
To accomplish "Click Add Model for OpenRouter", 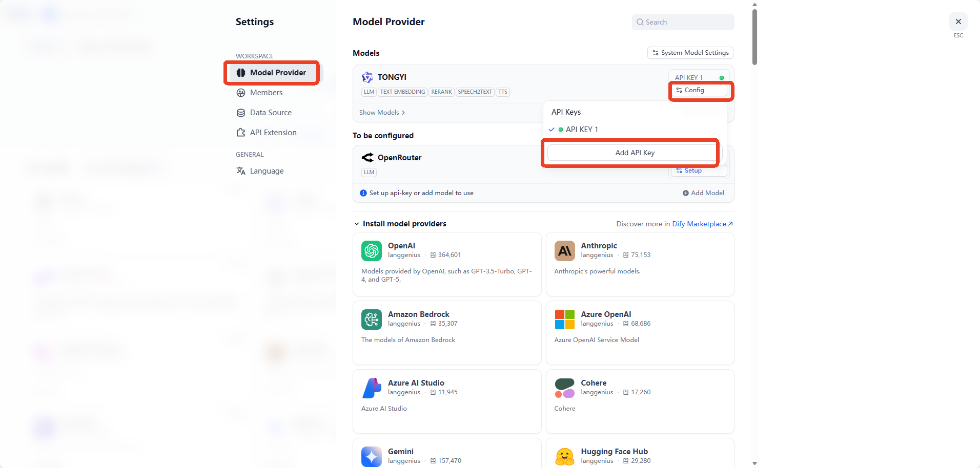I will coord(703,193).
